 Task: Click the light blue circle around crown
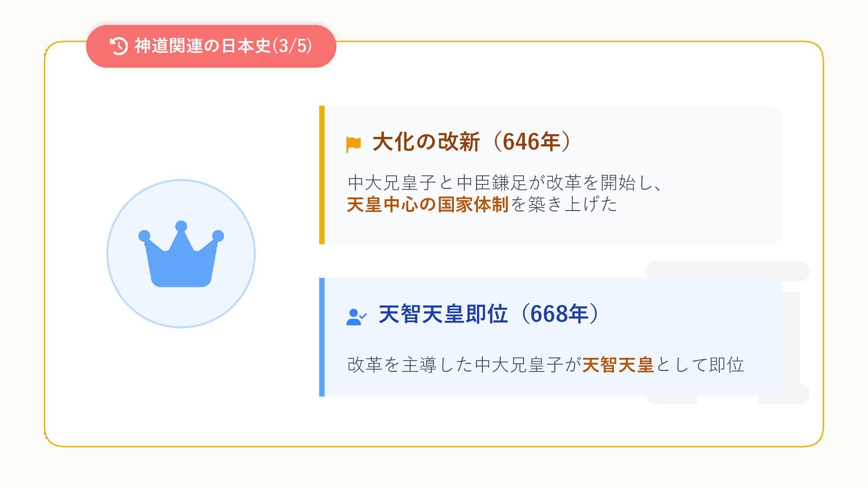coord(181,254)
